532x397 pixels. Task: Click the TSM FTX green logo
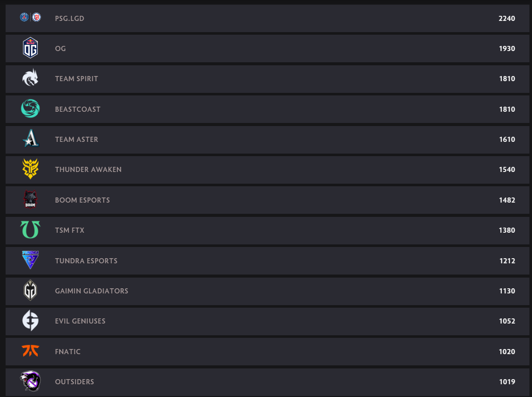(30, 230)
